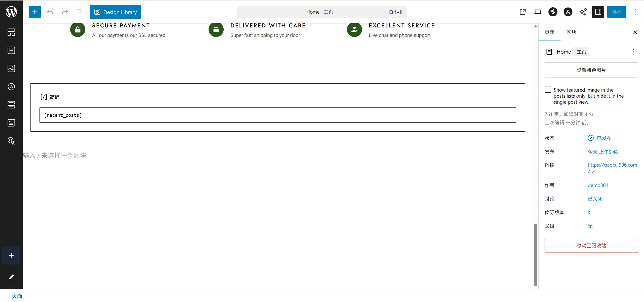Click the WordPress logo icon
Viewport: 644px width, 302px height.
tap(11, 12)
